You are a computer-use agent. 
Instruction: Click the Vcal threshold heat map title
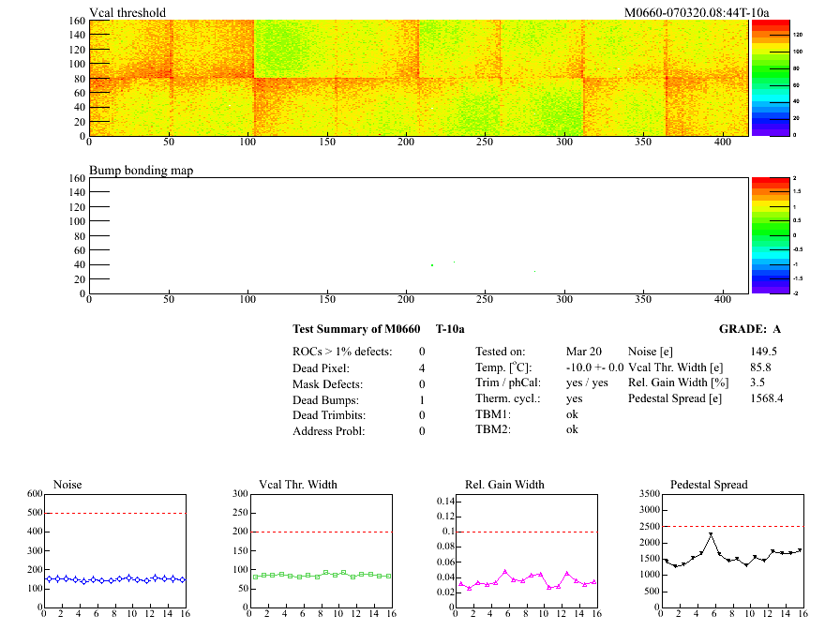pyautogui.click(x=127, y=12)
